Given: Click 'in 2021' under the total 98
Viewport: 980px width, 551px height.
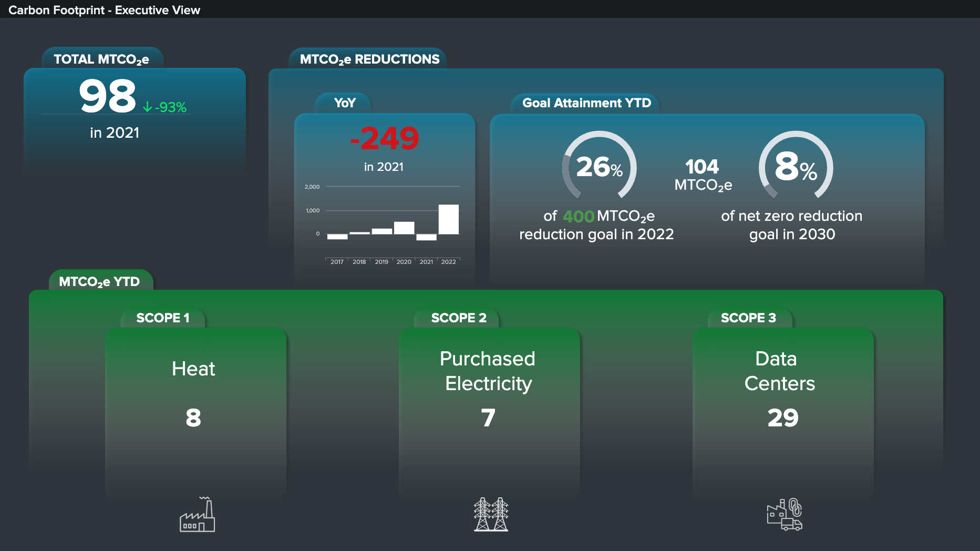Looking at the screenshot, I should 115,132.
